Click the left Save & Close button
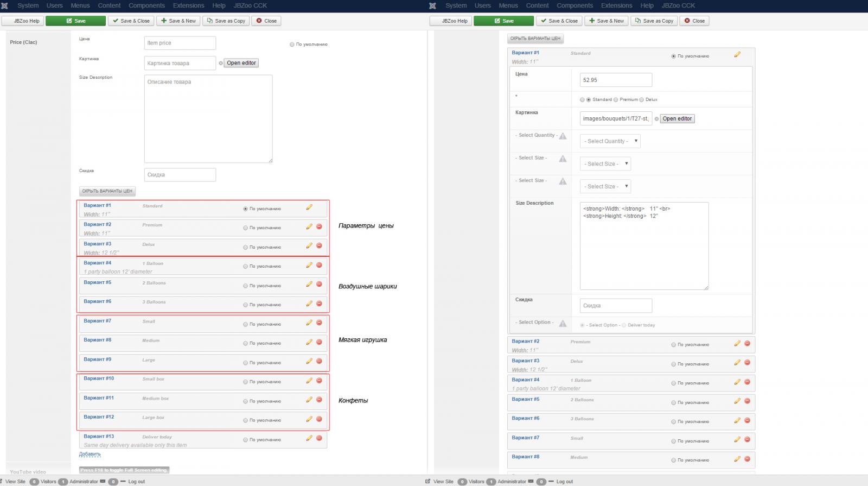Screen dimensions: 868x486 tap(131, 21)
